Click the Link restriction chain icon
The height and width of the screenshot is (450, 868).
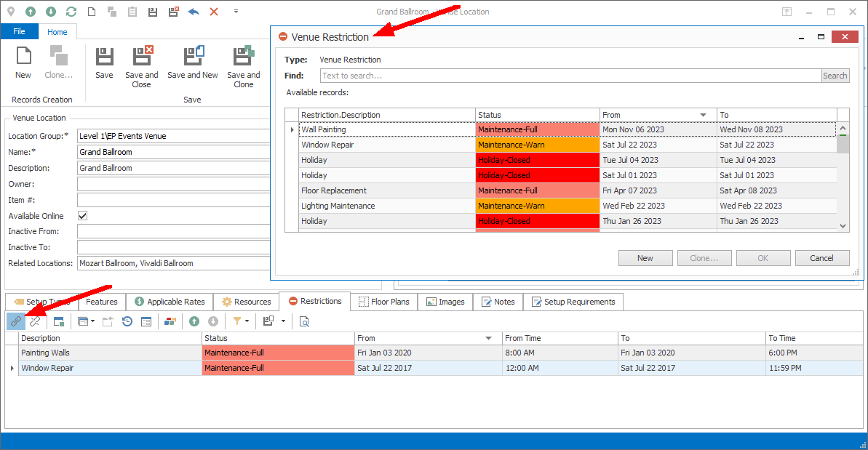(16, 321)
